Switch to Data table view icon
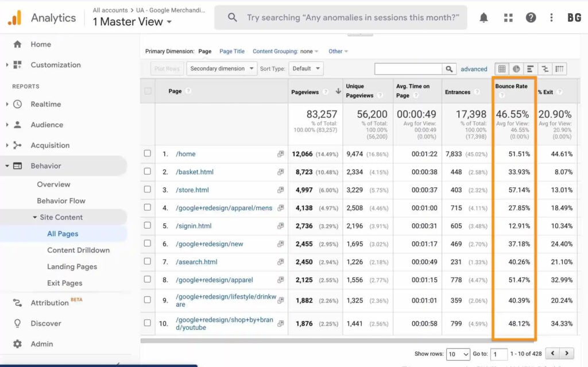The width and height of the screenshot is (588, 367). [x=502, y=69]
